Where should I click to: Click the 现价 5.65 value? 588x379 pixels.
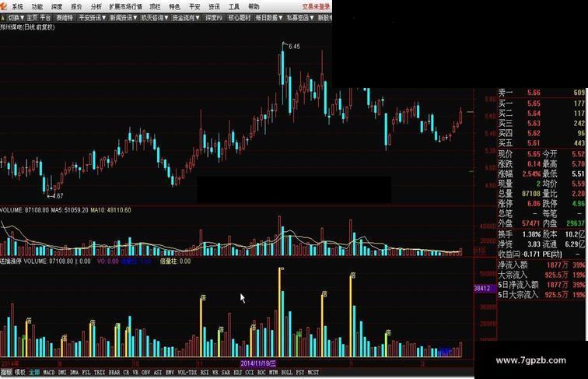point(534,154)
